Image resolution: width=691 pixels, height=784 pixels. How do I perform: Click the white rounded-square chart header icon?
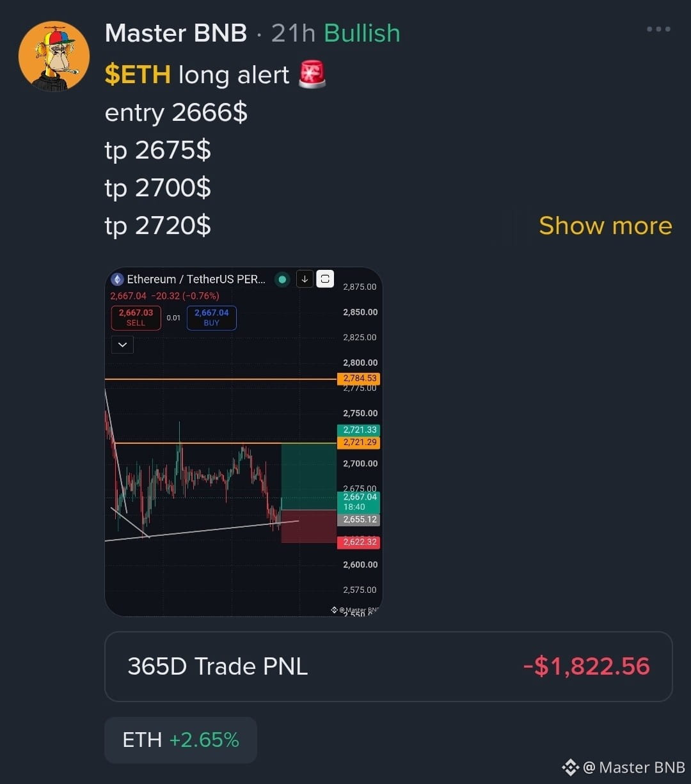click(x=325, y=279)
